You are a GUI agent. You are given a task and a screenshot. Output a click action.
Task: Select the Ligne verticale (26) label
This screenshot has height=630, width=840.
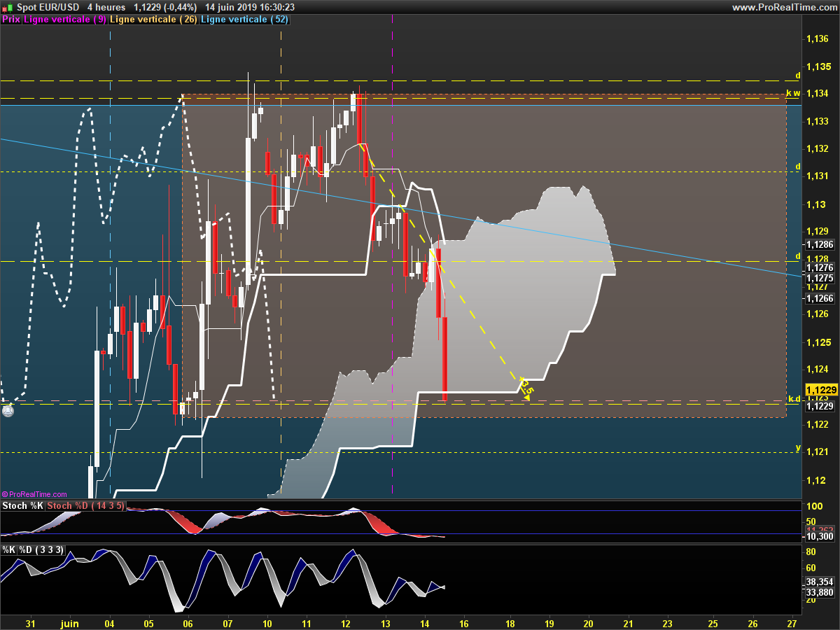point(153,20)
